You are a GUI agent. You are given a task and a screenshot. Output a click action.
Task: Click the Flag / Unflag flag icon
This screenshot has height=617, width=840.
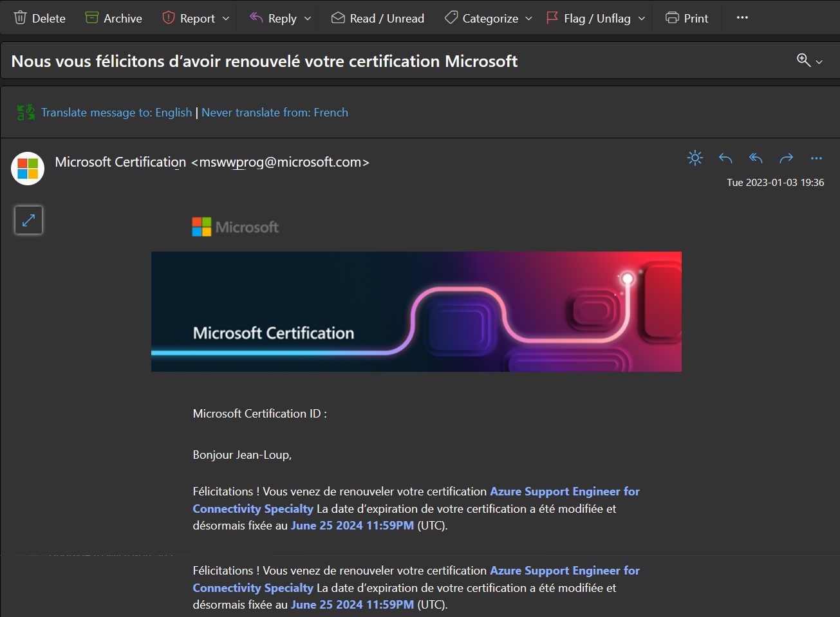[x=552, y=18]
